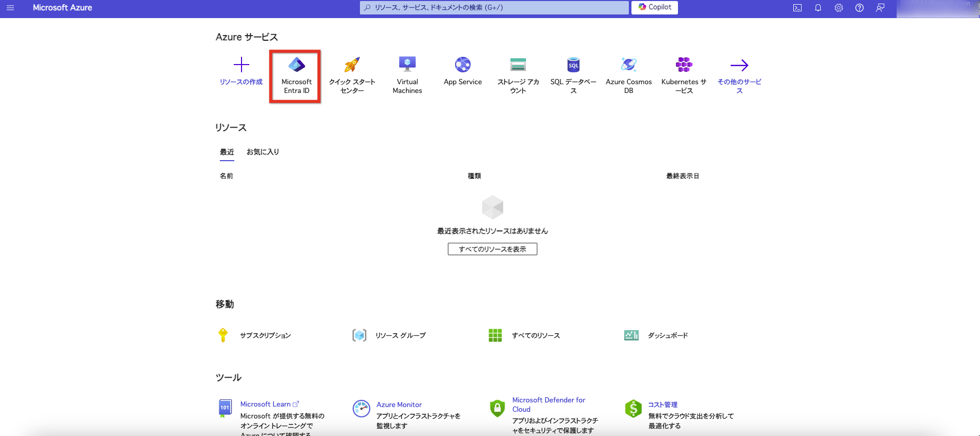Launch Cloud Shell from the header
The width and height of the screenshot is (980, 436).
[x=797, y=8]
